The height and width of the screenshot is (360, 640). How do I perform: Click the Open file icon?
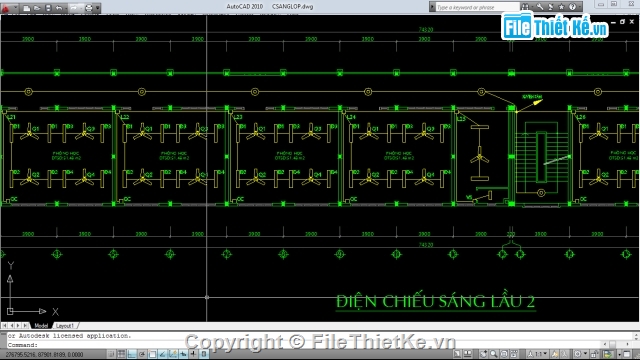pyautogui.click(x=37, y=8)
